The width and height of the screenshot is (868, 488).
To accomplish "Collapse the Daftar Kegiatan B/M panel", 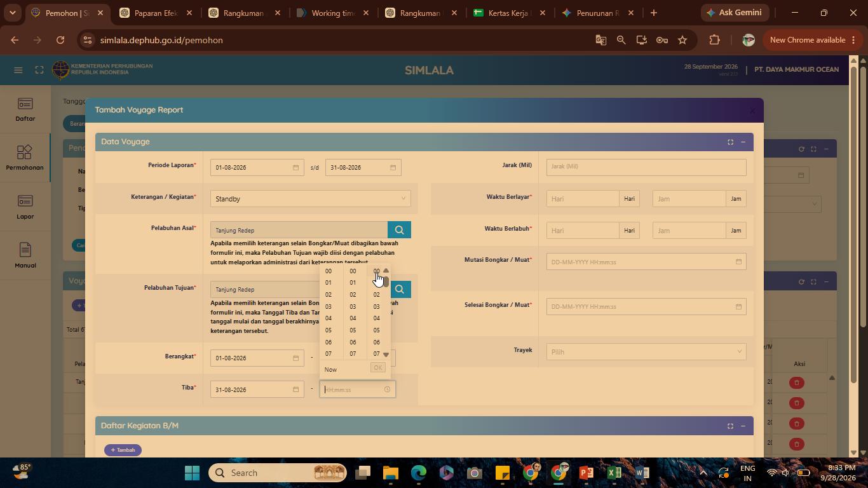I will [743, 426].
